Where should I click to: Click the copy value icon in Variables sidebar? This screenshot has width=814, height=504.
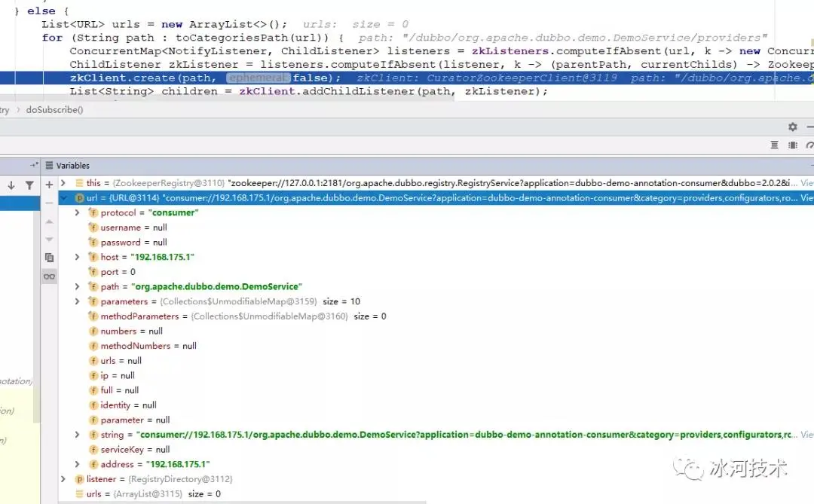tap(49, 258)
